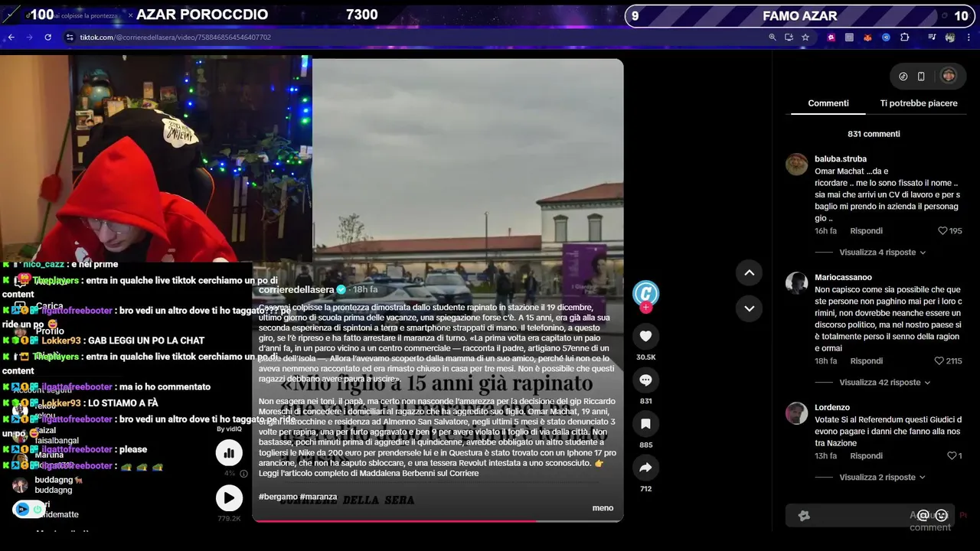This screenshot has width=980, height=551.
Task: Open vidIQ stats bar-chart button
Action: 228,453
